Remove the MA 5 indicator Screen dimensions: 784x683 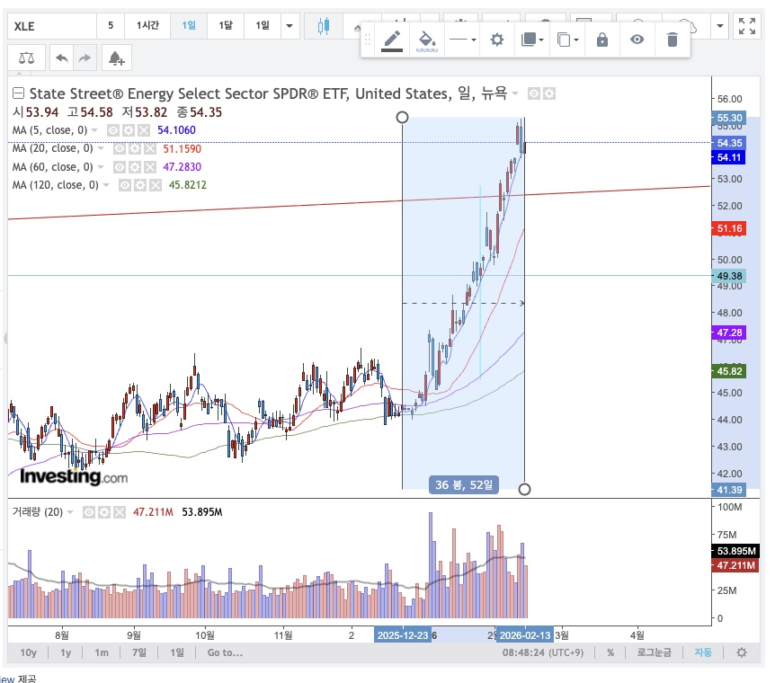click(144, 130)
